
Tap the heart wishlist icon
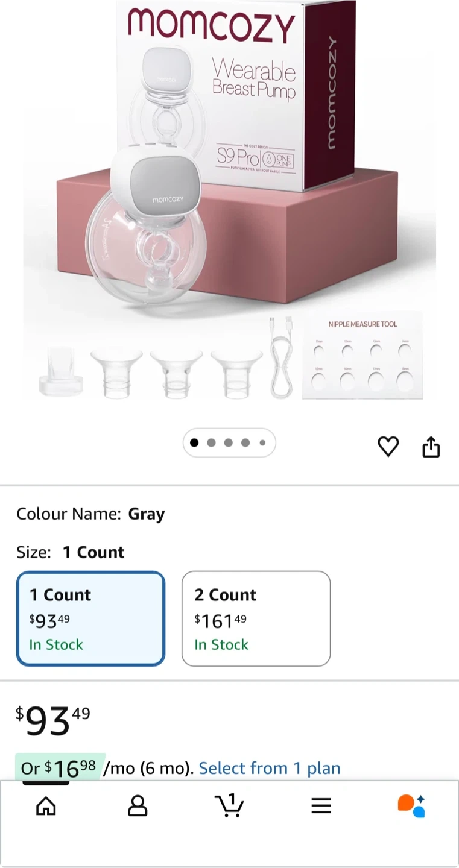coord(388,447)
